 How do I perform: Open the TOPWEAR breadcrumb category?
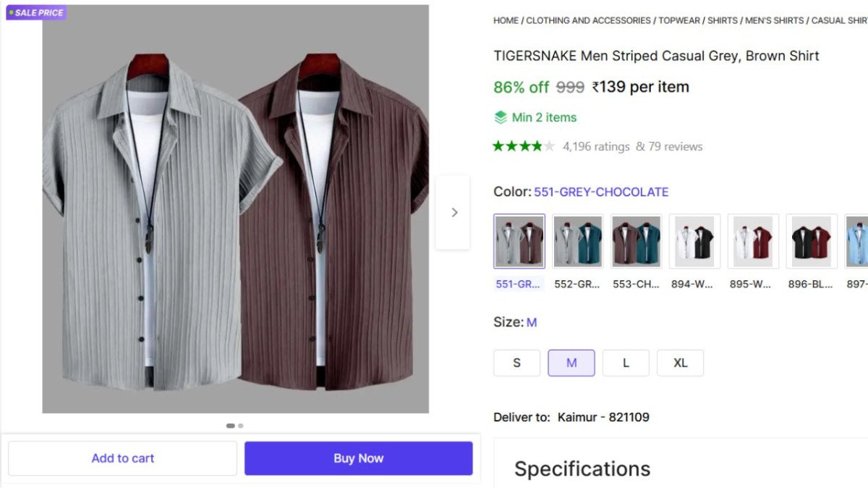(x=678, y=20)
